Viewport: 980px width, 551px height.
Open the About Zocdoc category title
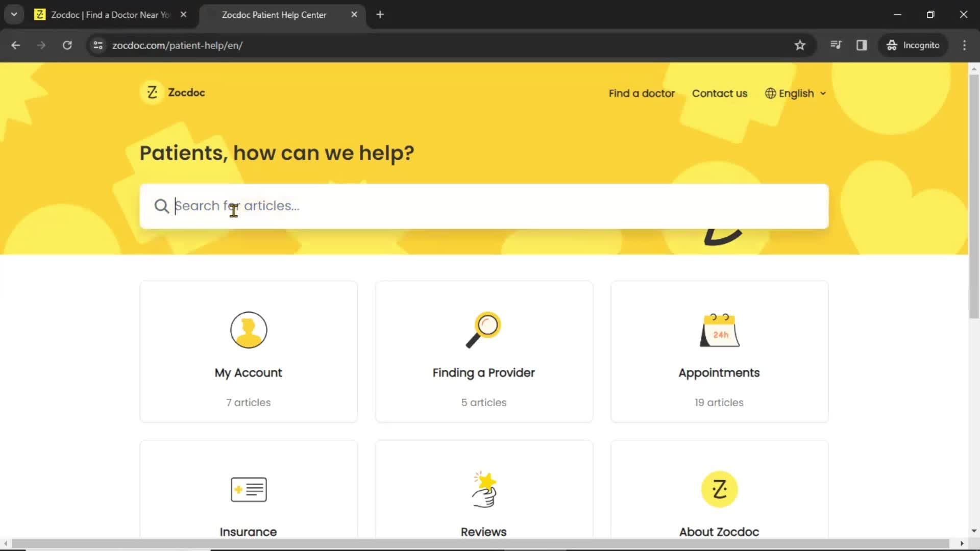click(719, 532)
